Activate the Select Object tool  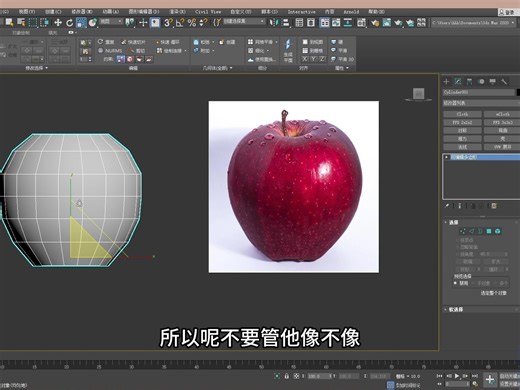[9, 22]
